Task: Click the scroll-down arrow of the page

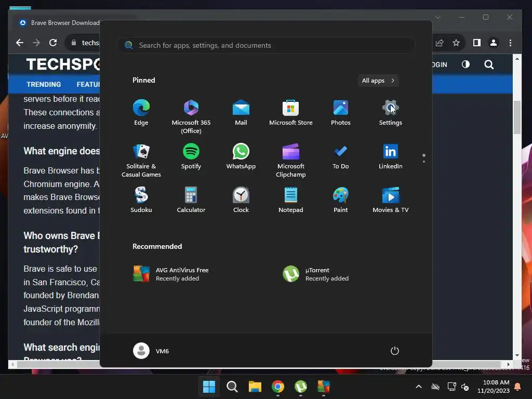Action: click(517, 355)
